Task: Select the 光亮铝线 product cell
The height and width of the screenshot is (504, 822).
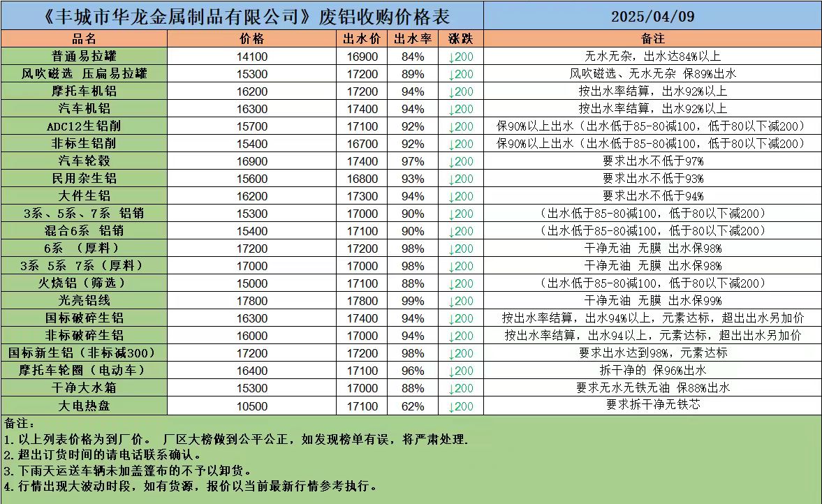Action: tap(85, 300)
